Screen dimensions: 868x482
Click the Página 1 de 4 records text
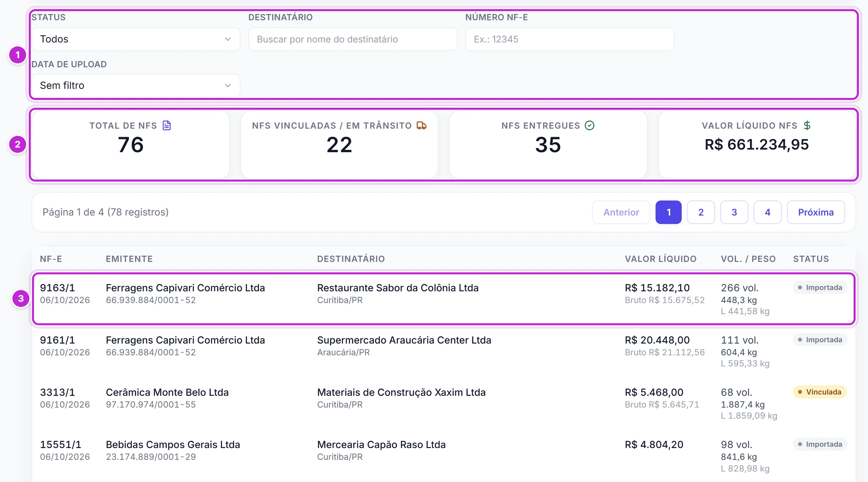(106, 212)
